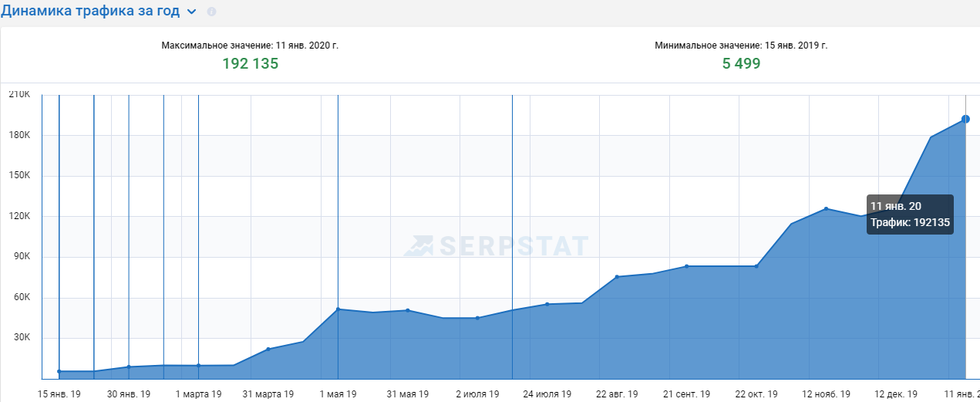Viewport: 980px width, 402px height.
Task: Select the data point at 31 марта 19
Action: pyautogui.click(x=268, y=349)
